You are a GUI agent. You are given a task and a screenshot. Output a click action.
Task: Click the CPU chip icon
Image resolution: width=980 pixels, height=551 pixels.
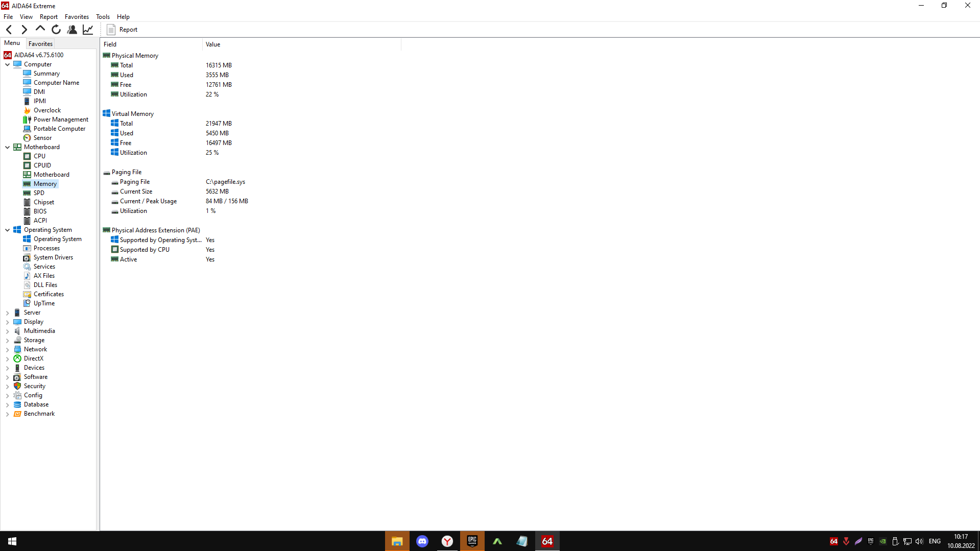tap(27, 156)
